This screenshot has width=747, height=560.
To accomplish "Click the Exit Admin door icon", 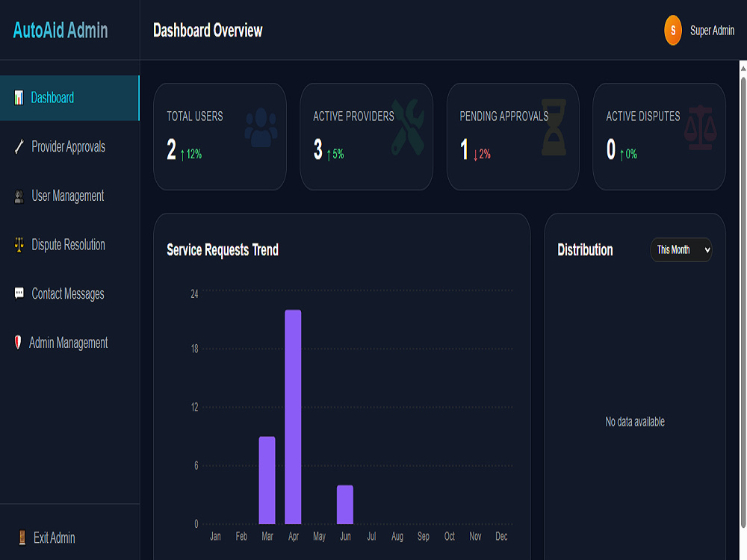I will tap(22, 538).
